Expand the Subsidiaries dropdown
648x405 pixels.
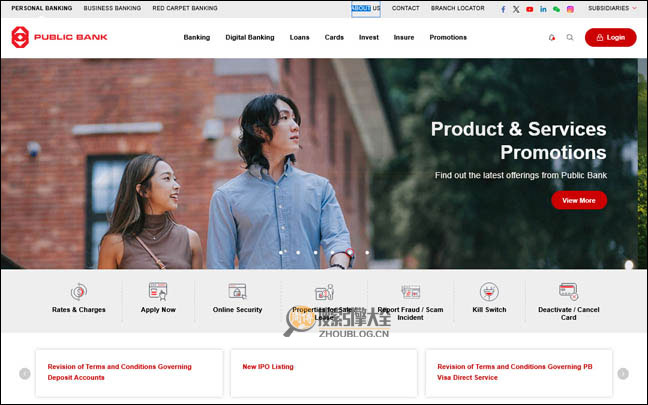pos(612,8)
